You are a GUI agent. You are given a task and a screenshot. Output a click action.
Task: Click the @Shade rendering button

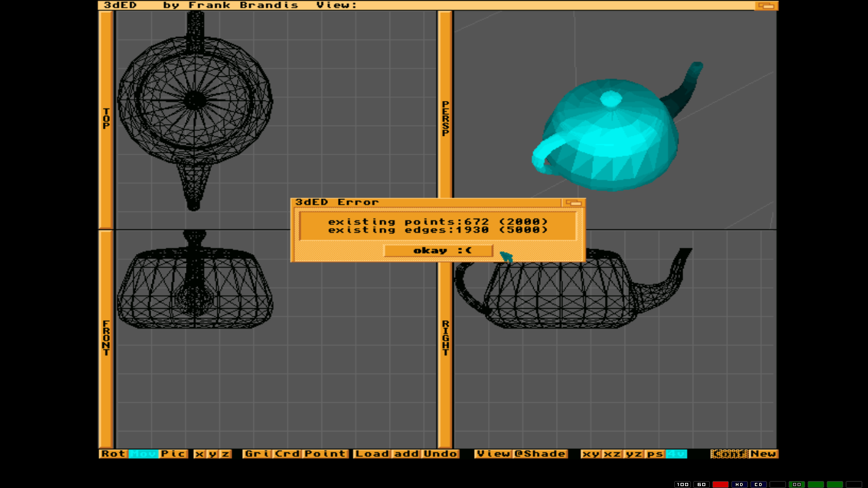coord(540,454)
